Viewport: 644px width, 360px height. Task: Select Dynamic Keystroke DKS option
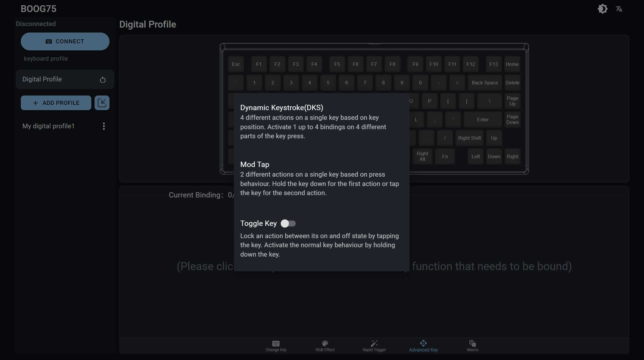[281, 107]
